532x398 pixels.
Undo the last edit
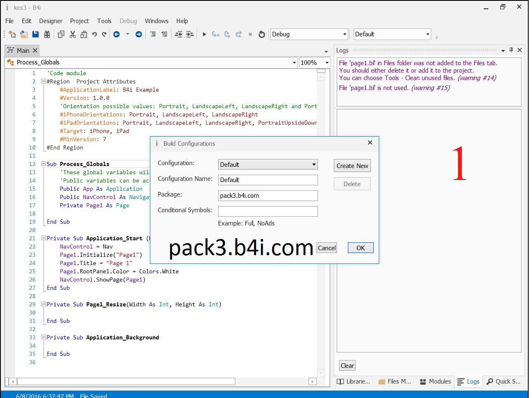click(94, 34)
